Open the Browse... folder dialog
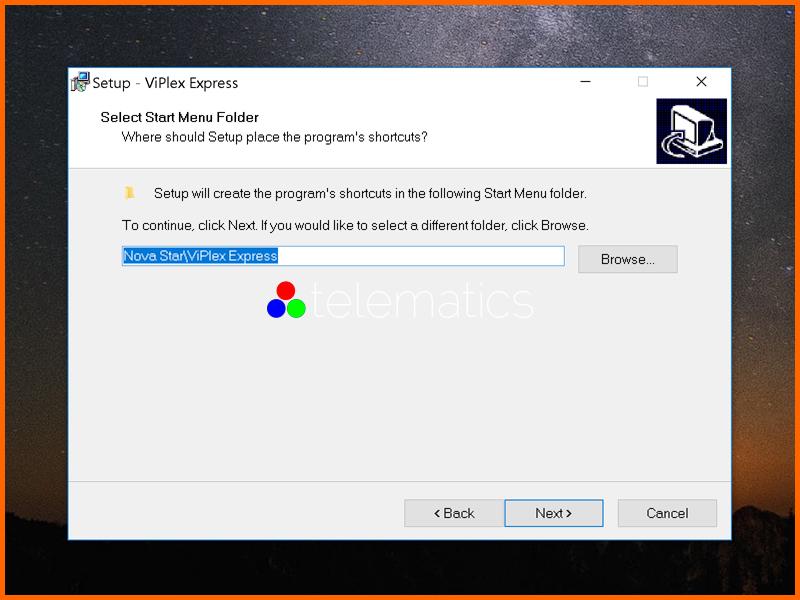The height and width of the screenshot is (600, 800). 628,259
